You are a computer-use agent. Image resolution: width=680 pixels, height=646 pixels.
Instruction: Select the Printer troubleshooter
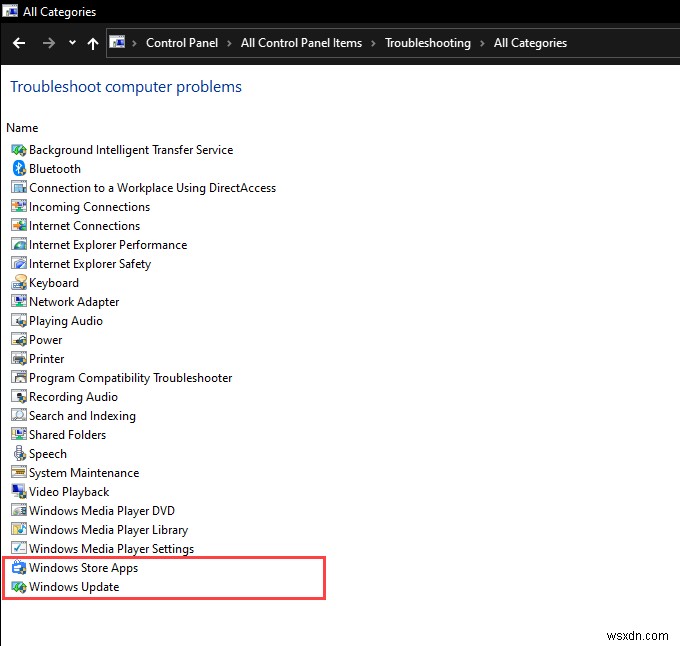pyautogui.click(x=46, y=359)
